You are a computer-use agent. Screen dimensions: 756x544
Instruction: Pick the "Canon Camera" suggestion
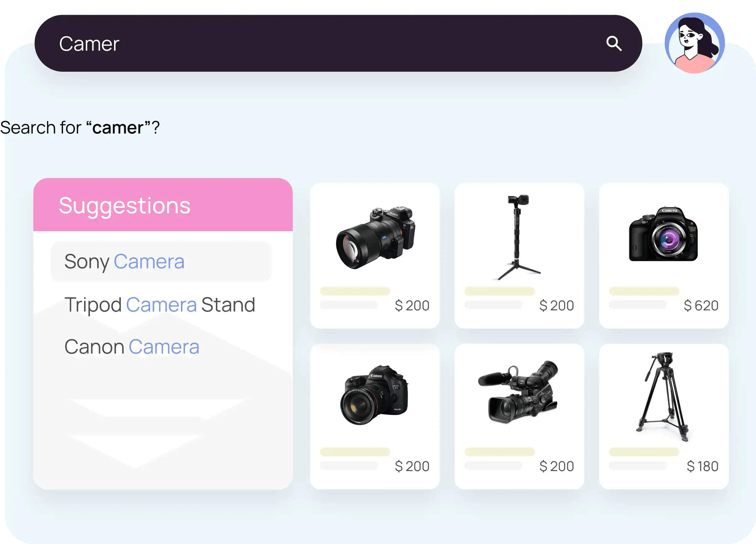pos(132,347)
